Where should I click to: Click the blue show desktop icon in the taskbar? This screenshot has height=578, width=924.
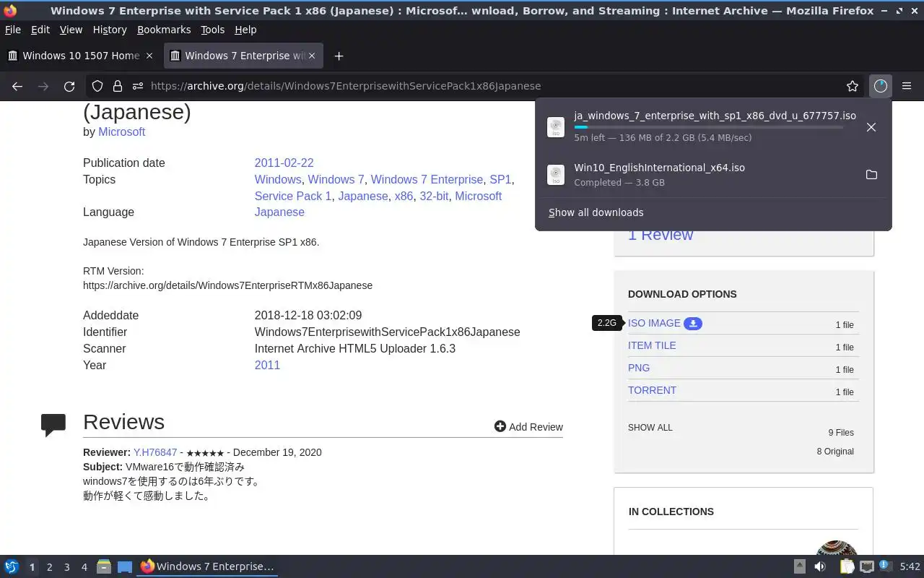click(x=125, y=567)
